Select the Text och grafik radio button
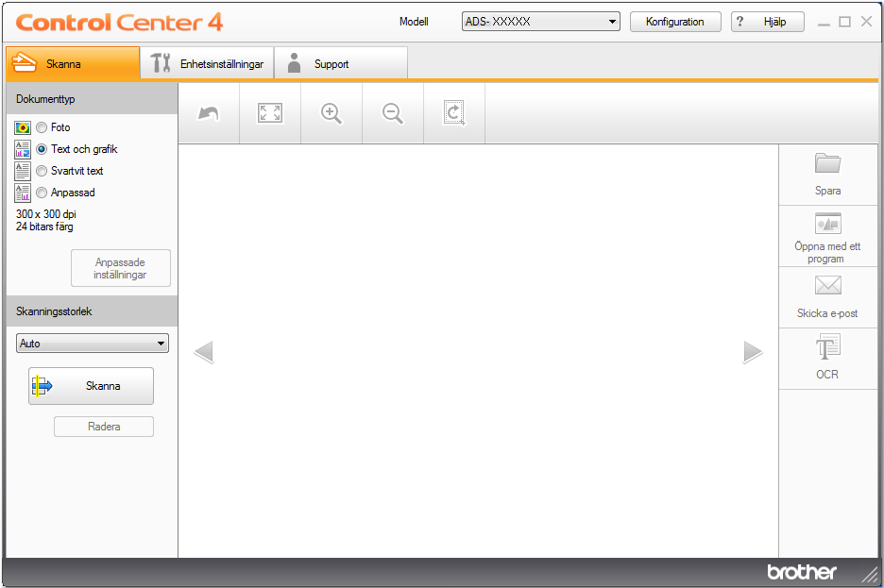This screenshot has height=588, width=884. pos(42,149)
